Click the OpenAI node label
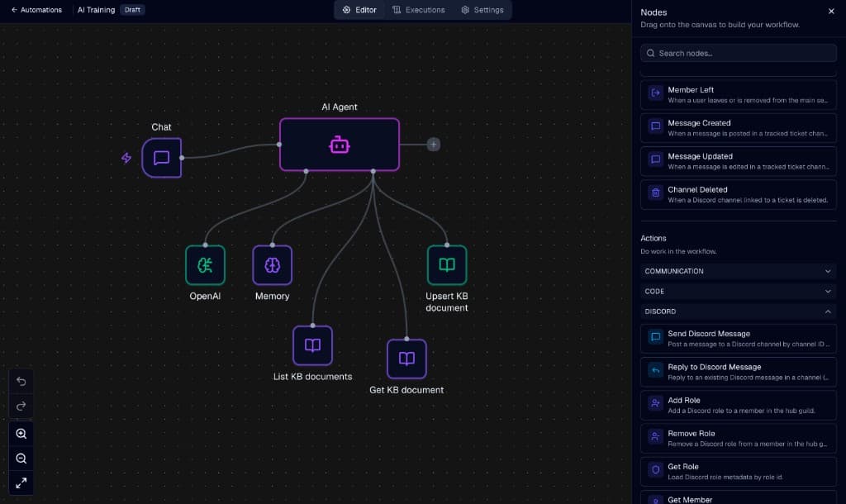The width and height of the screenshot is (846, 504). [205, 296]
